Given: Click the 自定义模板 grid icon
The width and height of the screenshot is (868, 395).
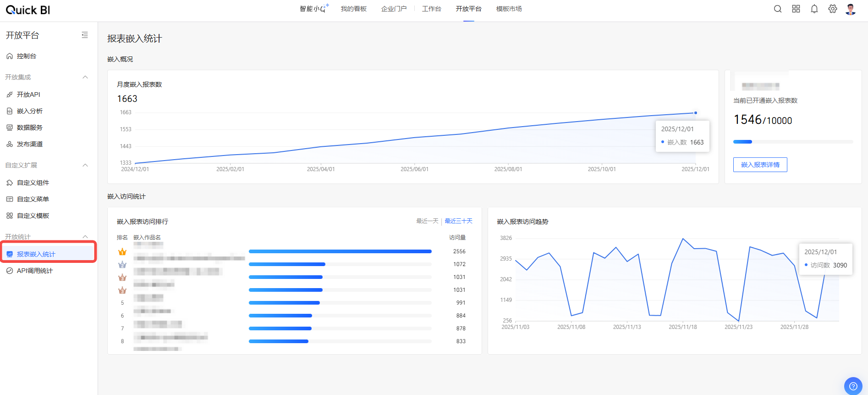Looking at the screenshot, I should pyautogui.click(x=10, y=216).
